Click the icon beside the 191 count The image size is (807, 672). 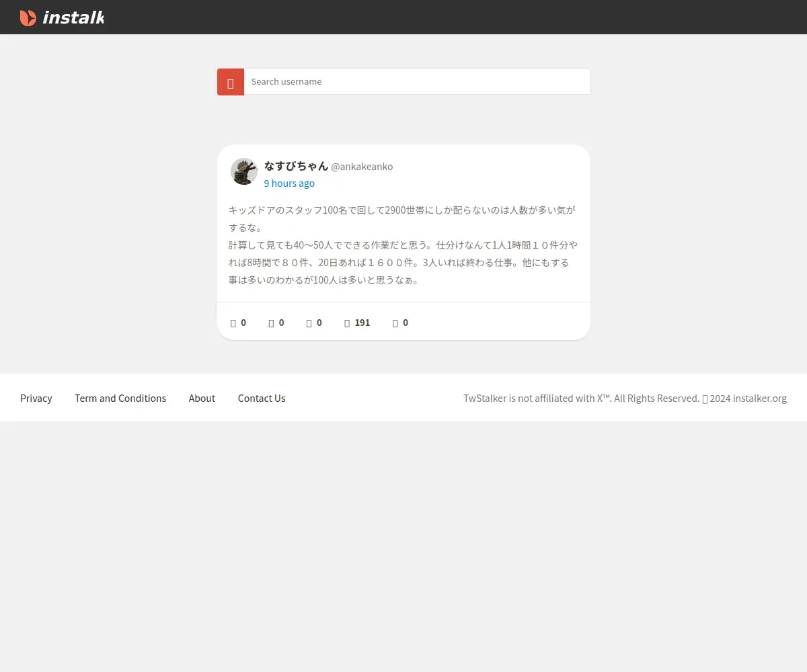click(x=347, y=323)
